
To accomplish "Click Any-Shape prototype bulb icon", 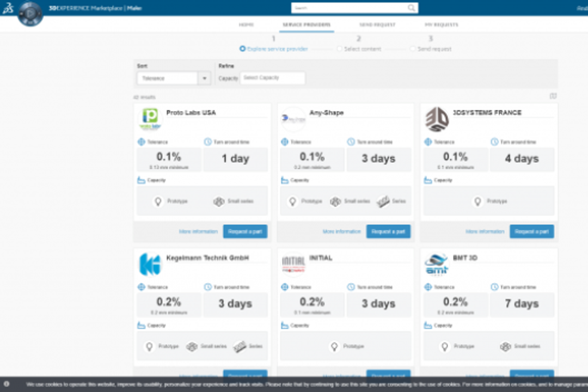I will pyautogui.click(x=292, y=201).
